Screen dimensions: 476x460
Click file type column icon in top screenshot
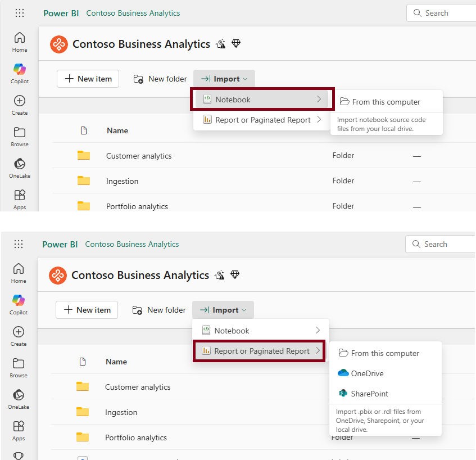pyautogui.click(x=84, y=130)
